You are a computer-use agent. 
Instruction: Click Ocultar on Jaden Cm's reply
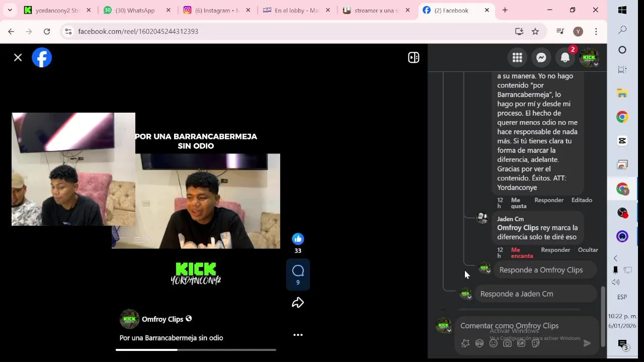pos(588,250)
